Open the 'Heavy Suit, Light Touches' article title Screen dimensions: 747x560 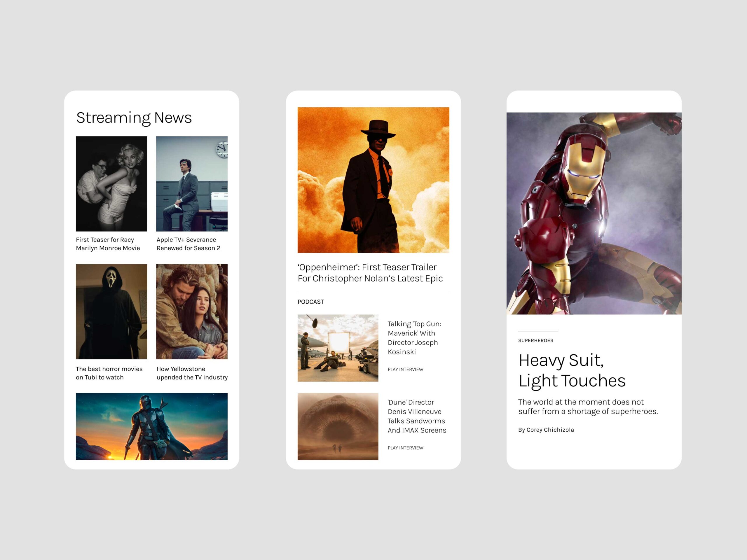572,370
